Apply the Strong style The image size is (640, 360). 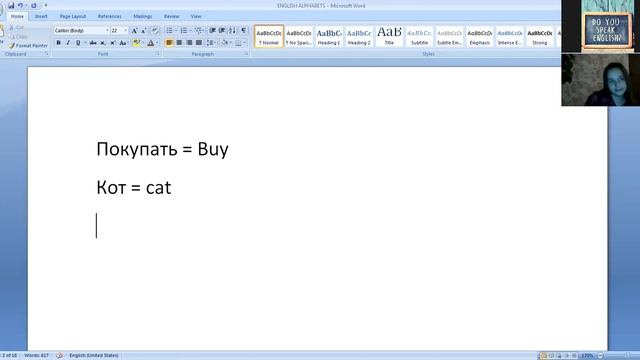(540, 37)
